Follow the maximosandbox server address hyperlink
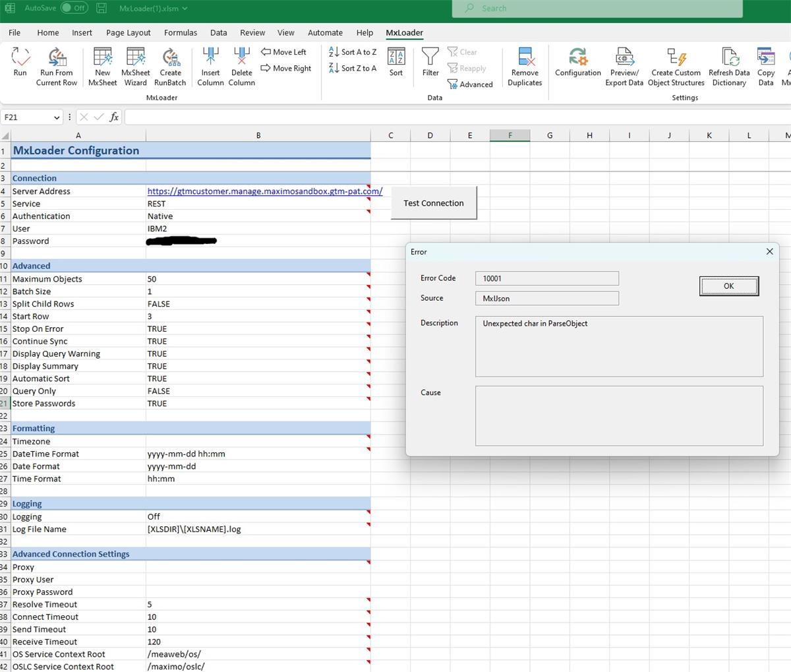This screenshot has height=672, width=791. point(265,191)
